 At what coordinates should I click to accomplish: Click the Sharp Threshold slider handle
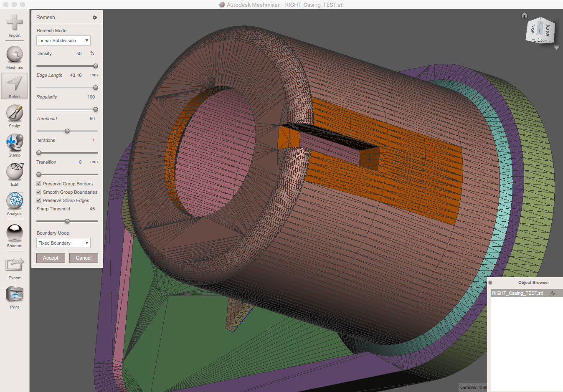67,221
